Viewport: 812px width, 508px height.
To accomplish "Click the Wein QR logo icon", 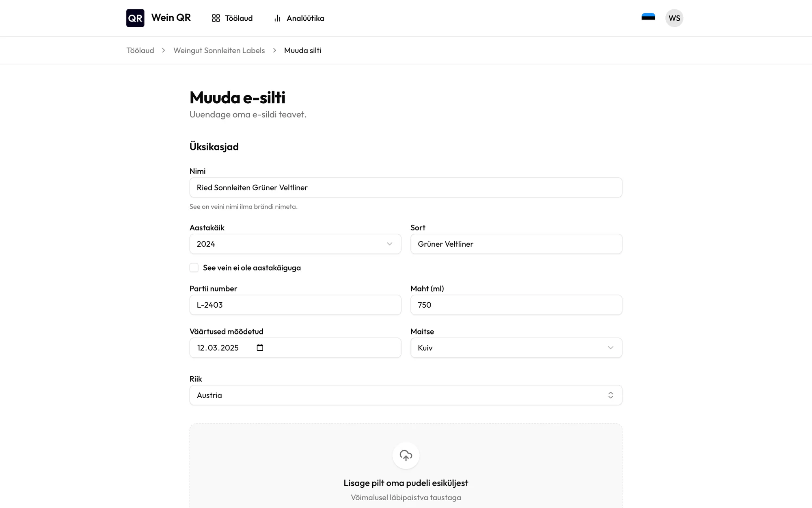I will [x=135, y=18].
